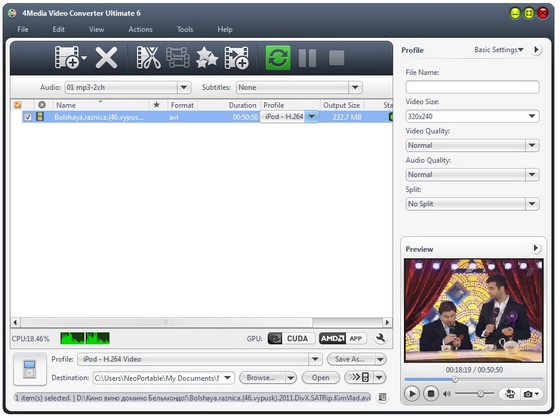560x418 pixels.
Task: Click the Browse button
Action: [261, 378]
